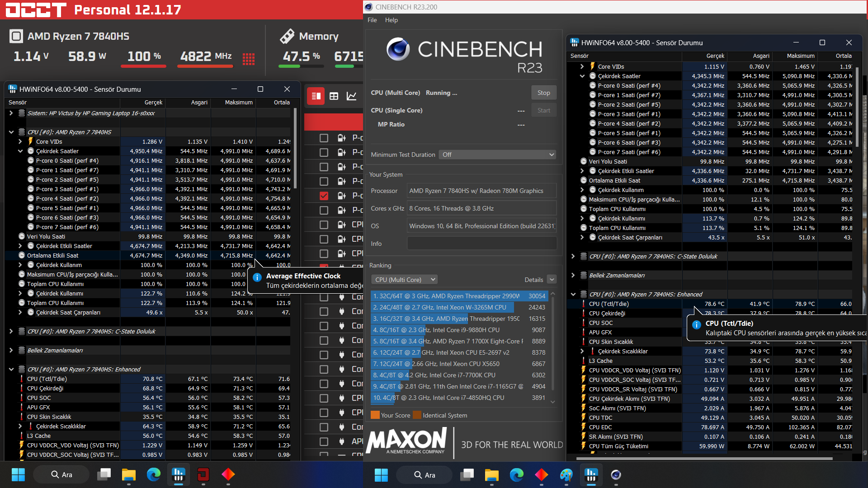Expand Çekirdek Saat Çarpanları in right HWiNFO
The height and width of the screenshot is (488, 868).
pos(582,237)
